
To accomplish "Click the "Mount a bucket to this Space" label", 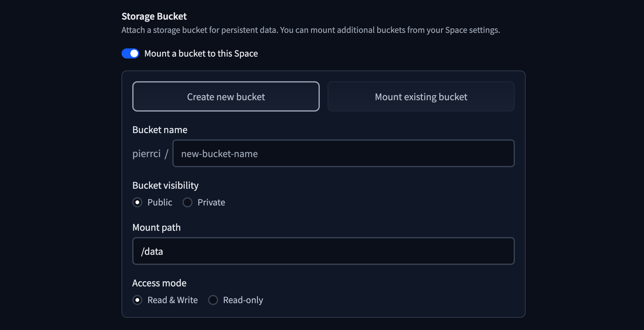I will (x=201, y=53).
